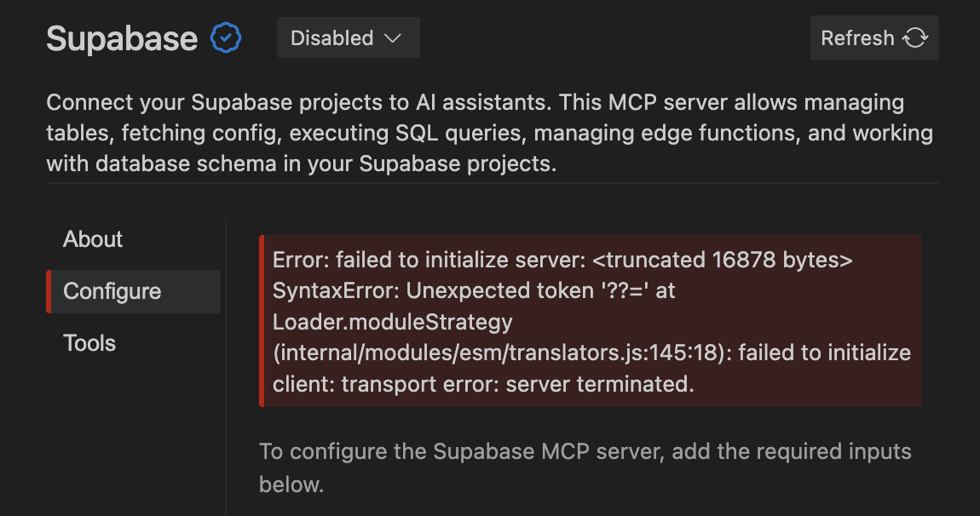Click the blue verified badge beside Supabase
The image size is (980, 516).
(x=226, y=38)
